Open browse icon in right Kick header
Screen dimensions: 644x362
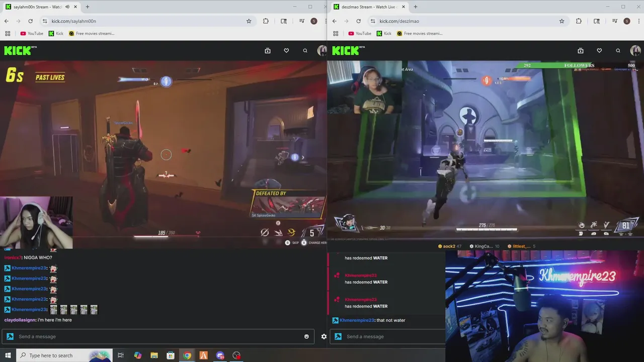coord(581,50)
